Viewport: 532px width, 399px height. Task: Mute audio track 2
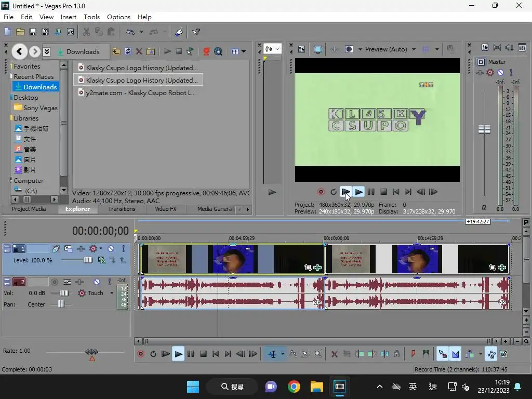(x=97, y=282)
